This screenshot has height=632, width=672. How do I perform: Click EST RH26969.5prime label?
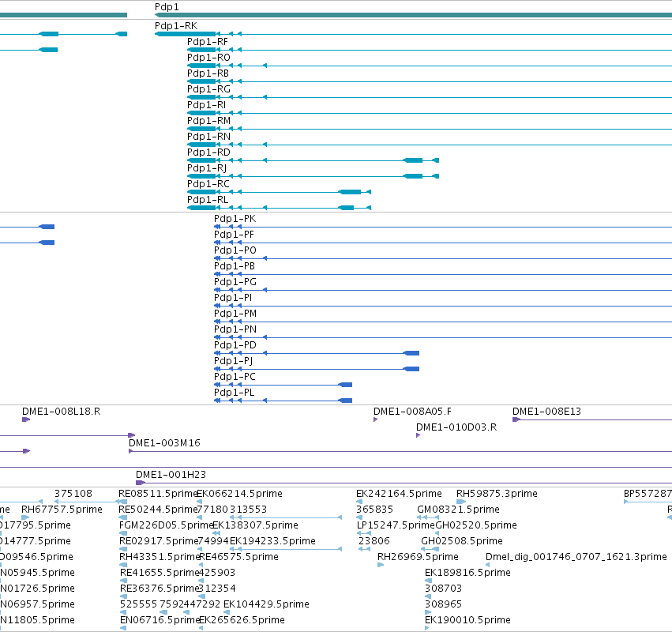pyautogui.click(x=418, y=557)
